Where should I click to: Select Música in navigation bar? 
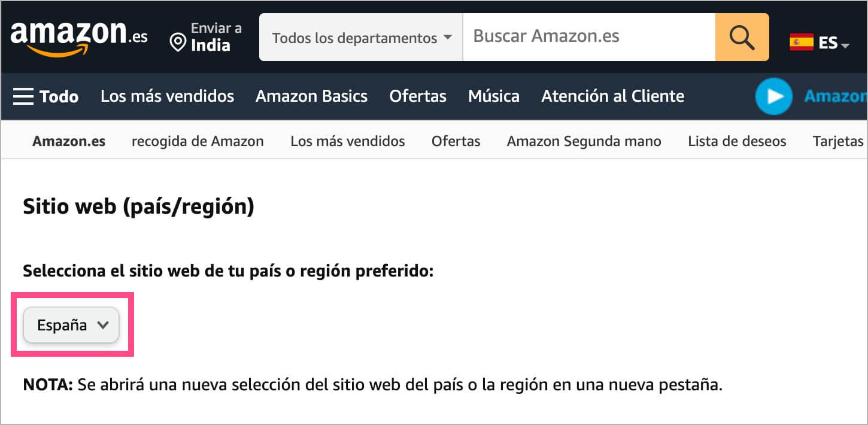coord(494,96)
